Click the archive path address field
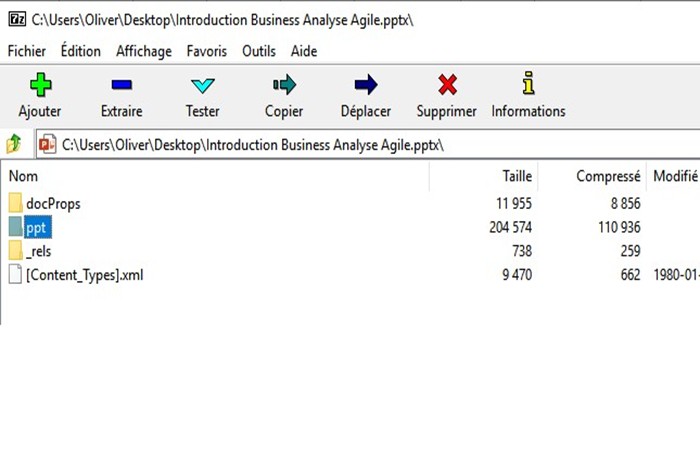 pyautogui.click(x=367, y=145)
